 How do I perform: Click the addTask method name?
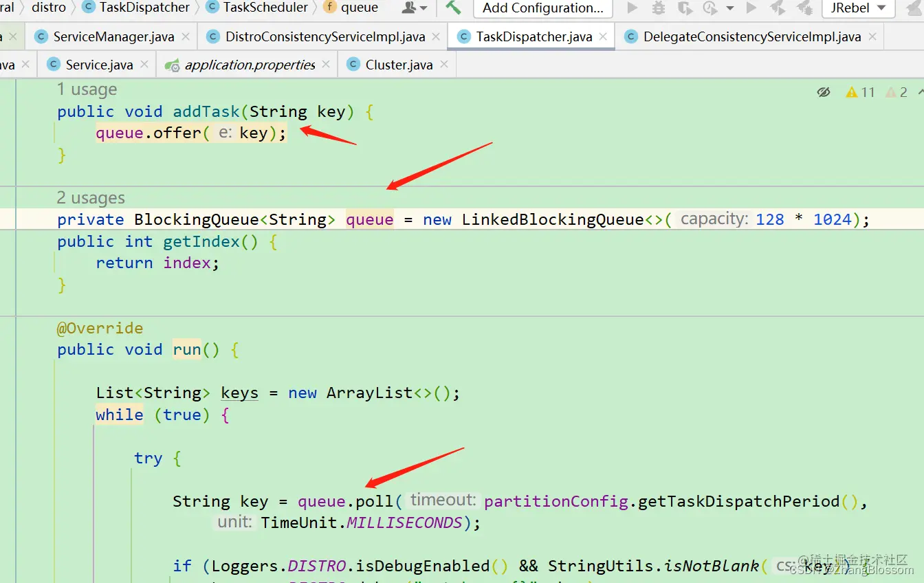[x=206, y=111]
